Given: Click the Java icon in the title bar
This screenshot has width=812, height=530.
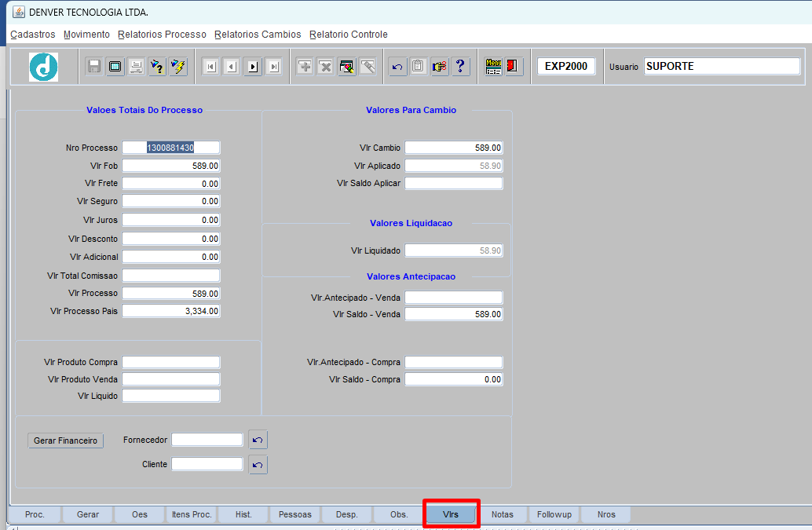Looking at the screenshot, I should point(19,12).
